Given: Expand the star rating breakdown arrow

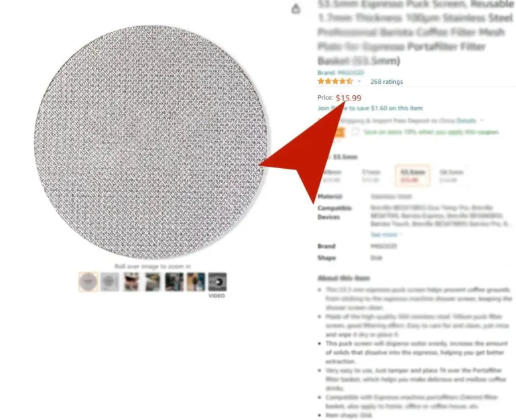Looking at the screenshot, I should pyautogui.click(x=359, y=81).
